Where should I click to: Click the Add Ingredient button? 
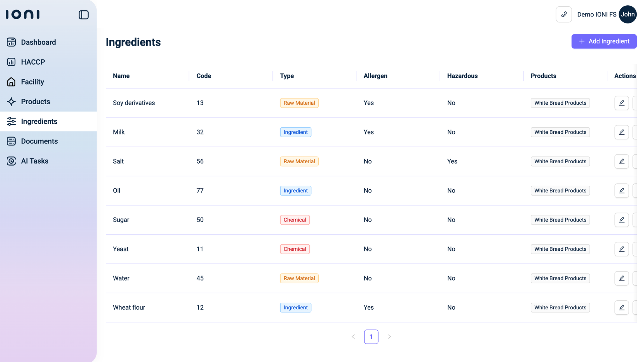pyautogui.click(x=604, y=41)
